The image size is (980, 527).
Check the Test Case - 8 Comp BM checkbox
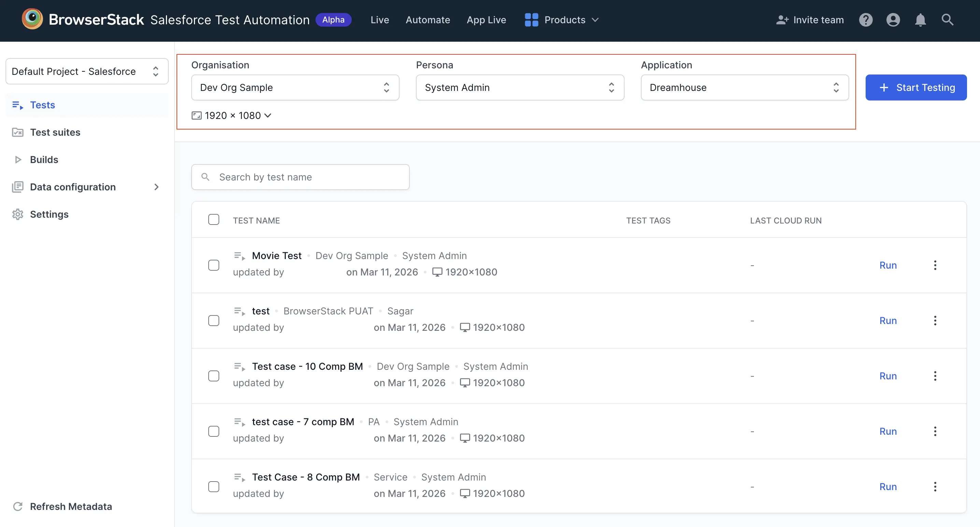click(x=214, y=487)
